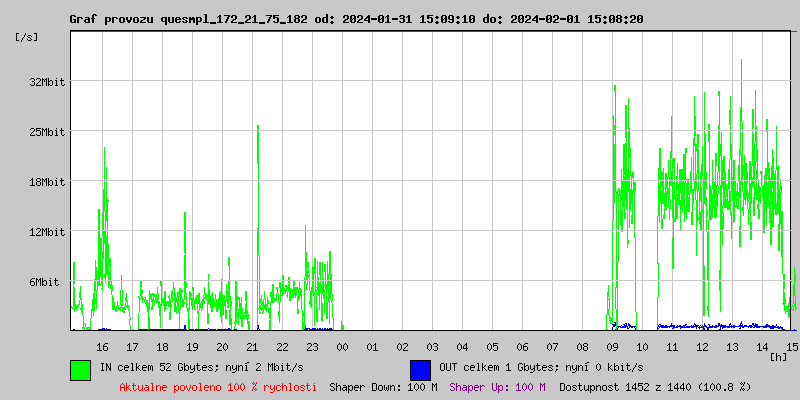Click the [/s] unit label at top left

pos(27,37)
